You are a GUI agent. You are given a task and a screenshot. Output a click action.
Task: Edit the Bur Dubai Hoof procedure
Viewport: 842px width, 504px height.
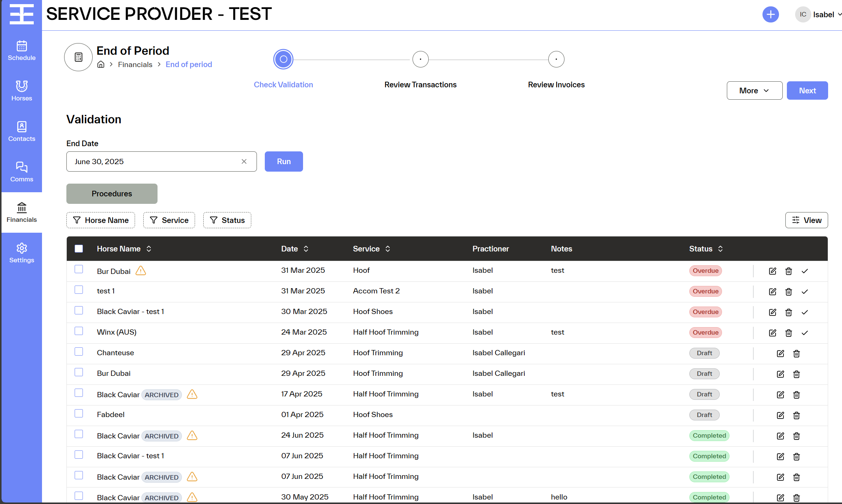(x=772, y=271)
